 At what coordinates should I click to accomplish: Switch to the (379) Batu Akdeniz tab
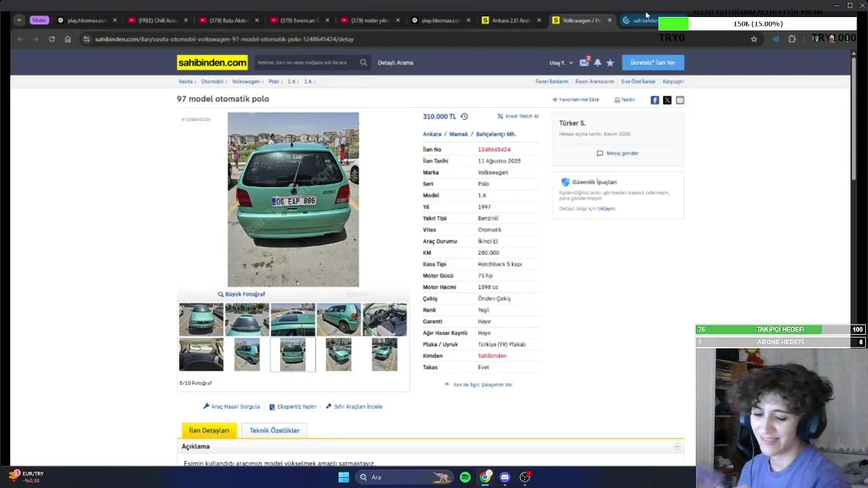click(228, 20)
